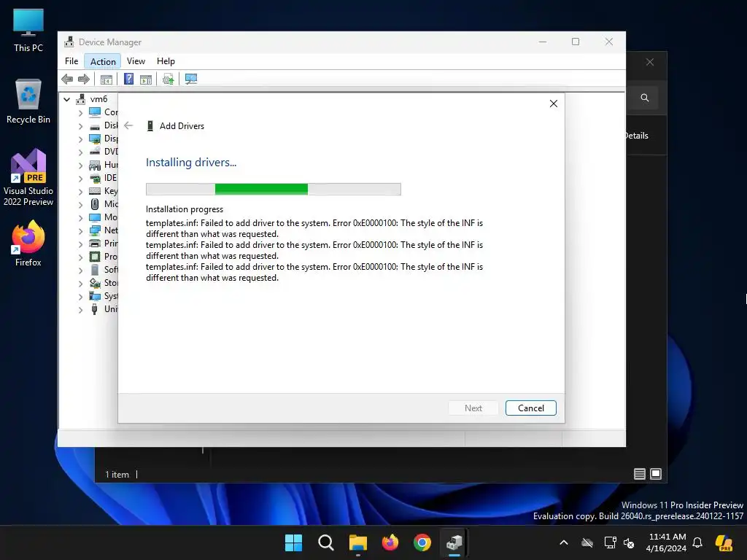Select the Network adapters category icon
The width and height of the screenshot is (747, 560).
pyautogui.click(x=95, y=230)
